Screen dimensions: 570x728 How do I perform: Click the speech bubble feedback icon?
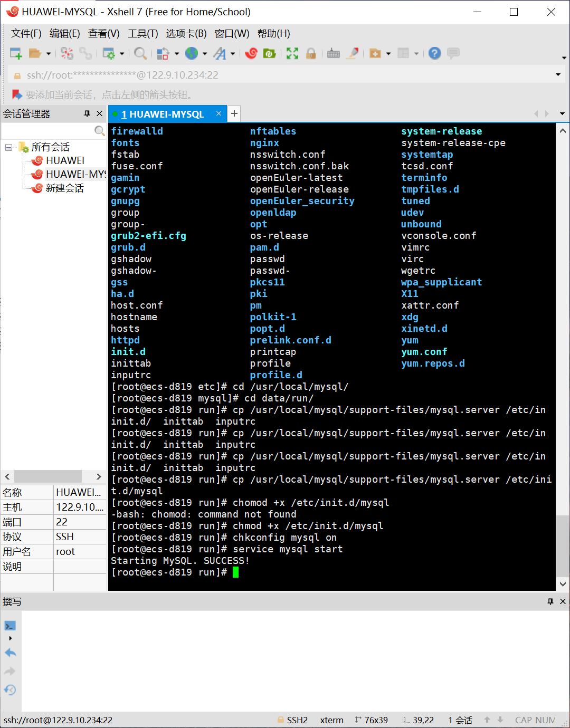point(453,53)
